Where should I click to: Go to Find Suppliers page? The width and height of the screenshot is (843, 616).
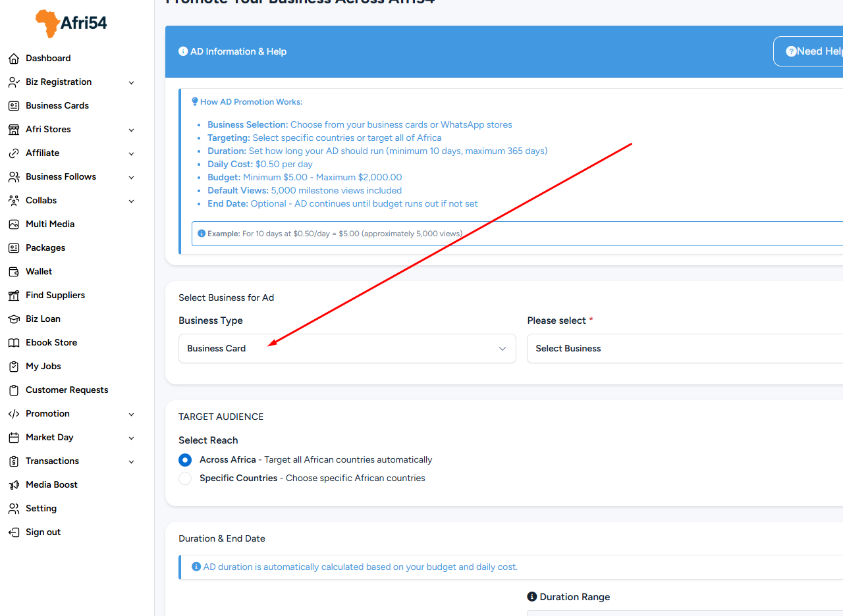pyautogui.click(x=55, y=295)
